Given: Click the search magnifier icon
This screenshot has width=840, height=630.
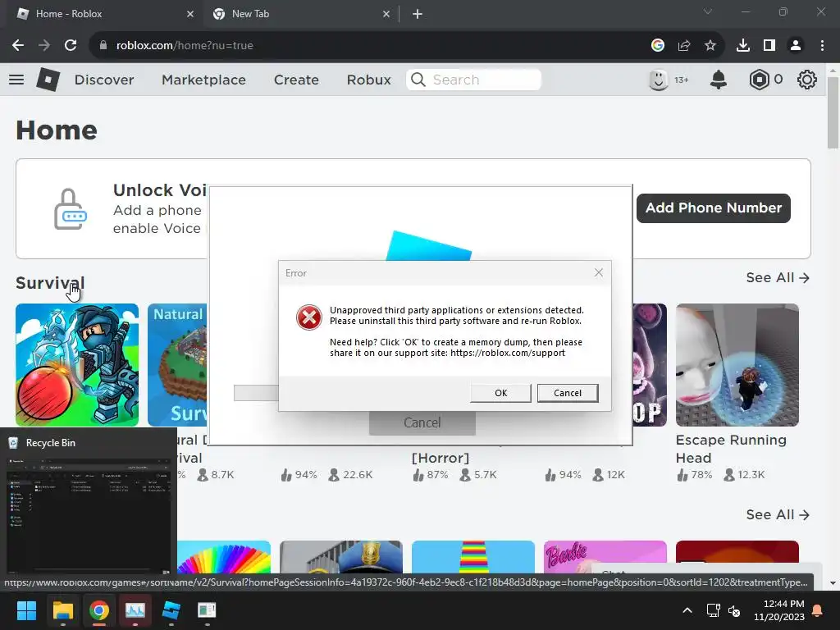Looking at the screenshot, I should click(x=418, y=80).
